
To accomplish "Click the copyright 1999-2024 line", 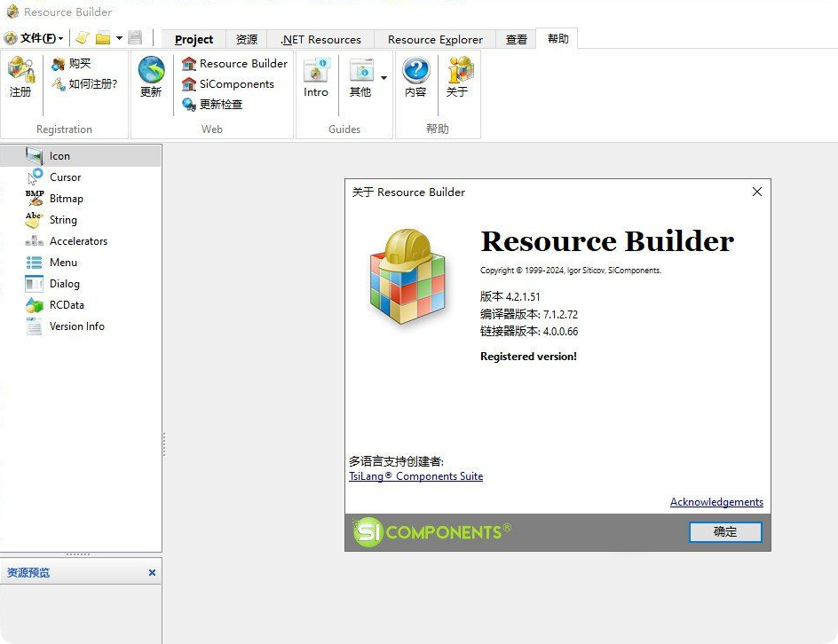I will 570,271.
